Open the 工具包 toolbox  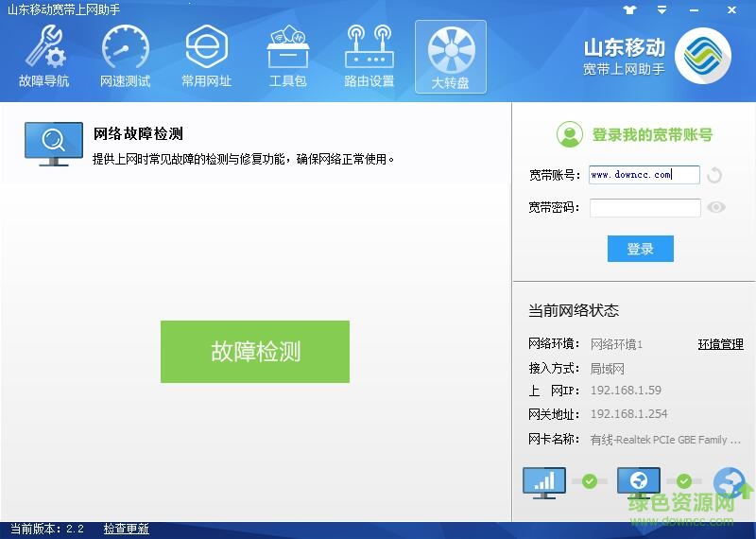tap(288, 57)
